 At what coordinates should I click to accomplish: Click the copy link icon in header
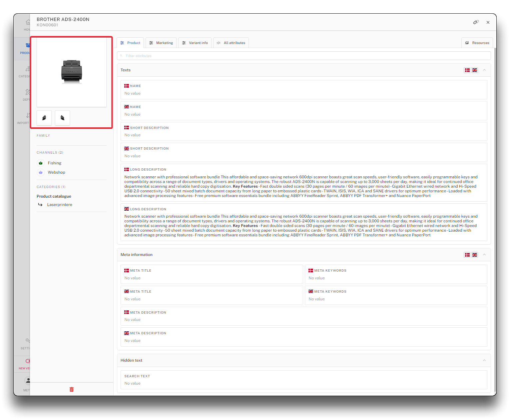click(x=476, y=22)
